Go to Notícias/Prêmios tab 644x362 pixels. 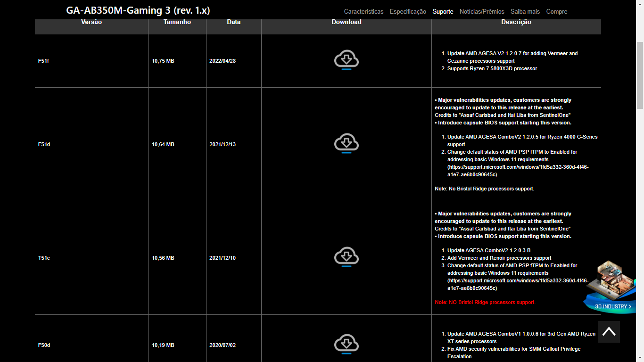tap(482, 11)
